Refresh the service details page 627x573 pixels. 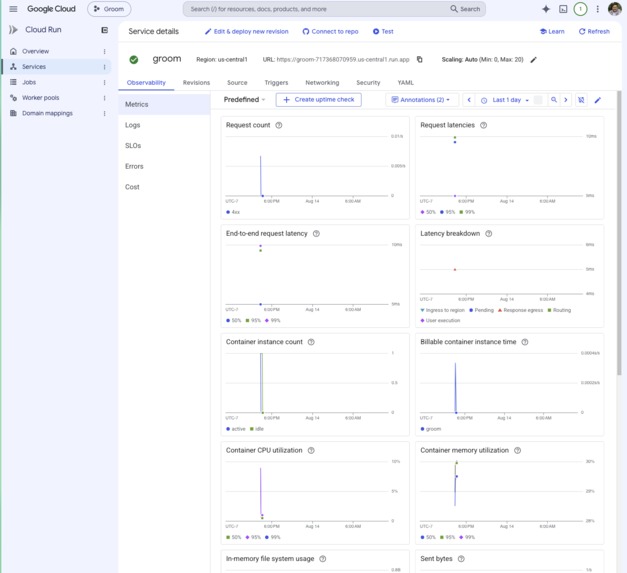(594, 31)
